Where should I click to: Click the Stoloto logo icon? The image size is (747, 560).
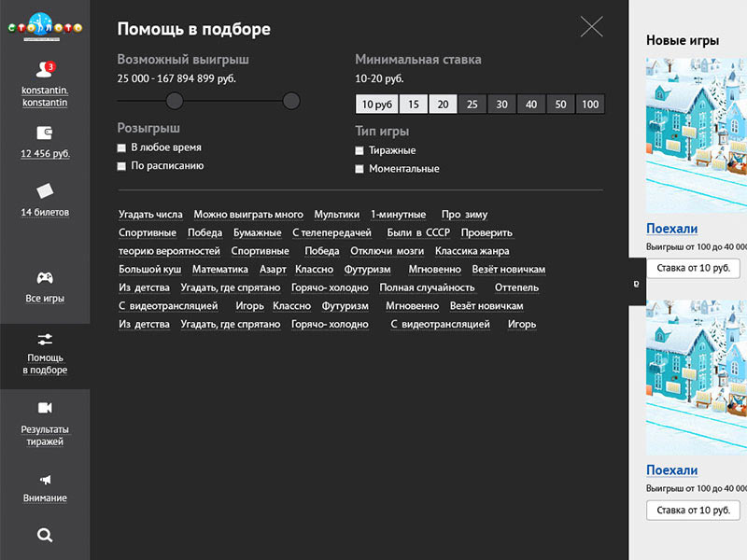45,23
